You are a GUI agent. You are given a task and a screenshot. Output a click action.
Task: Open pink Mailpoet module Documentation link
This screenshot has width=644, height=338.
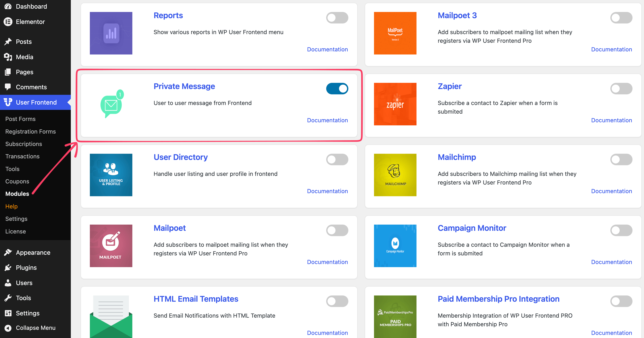(327, 262)
